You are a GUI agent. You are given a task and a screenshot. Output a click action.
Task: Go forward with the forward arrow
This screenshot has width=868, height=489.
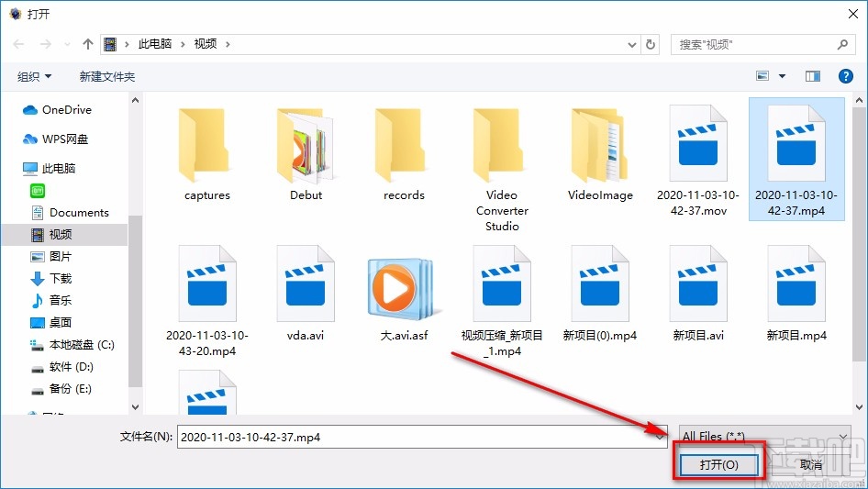tap(45, 44)
